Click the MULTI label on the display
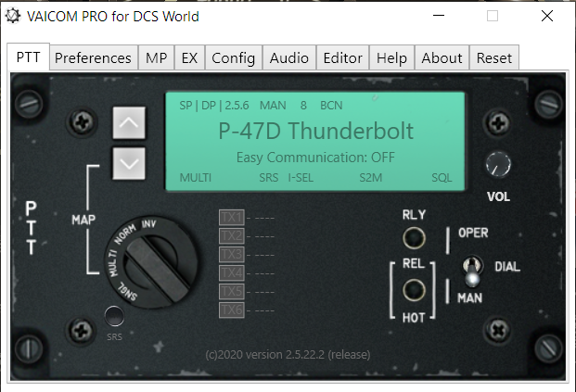 (196, 178)
